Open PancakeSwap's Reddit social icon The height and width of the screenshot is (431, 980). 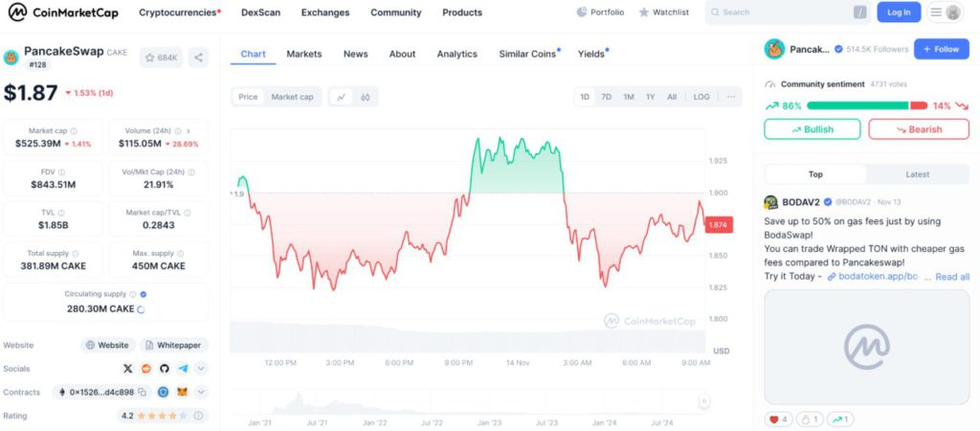point(145,368)
